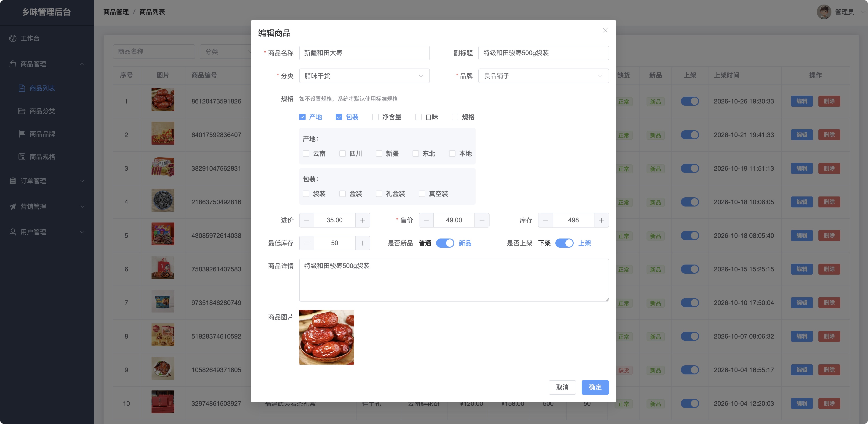Go to 商品分类 menu item
This screenshot has height=424, width=868.
pos(47,111)
